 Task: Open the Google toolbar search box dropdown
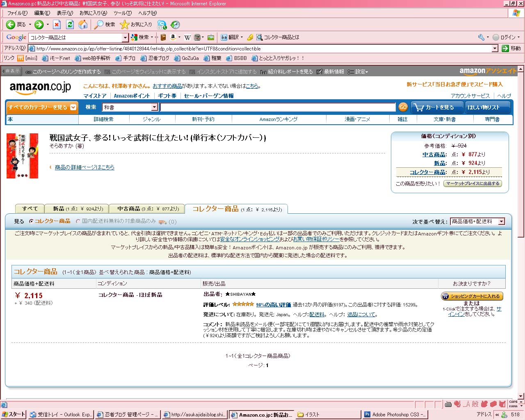[126, 38]
